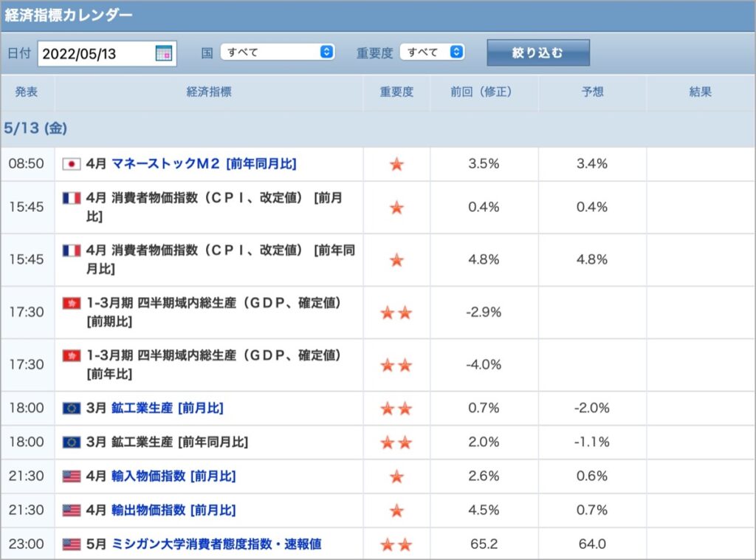The width and height of the screenshot is (756, 560).
Task: Open the 3月 鉱工業生産 [前月比] link
Action: click(x=168, y=408)
